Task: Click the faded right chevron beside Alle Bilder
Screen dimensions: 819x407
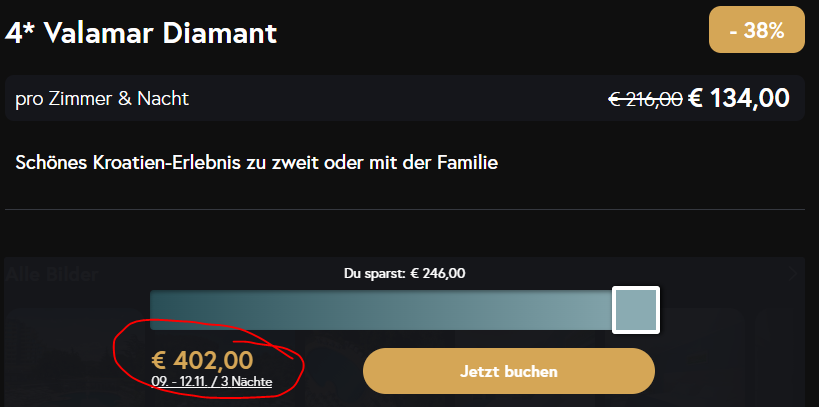Action: tap(793, 274)
